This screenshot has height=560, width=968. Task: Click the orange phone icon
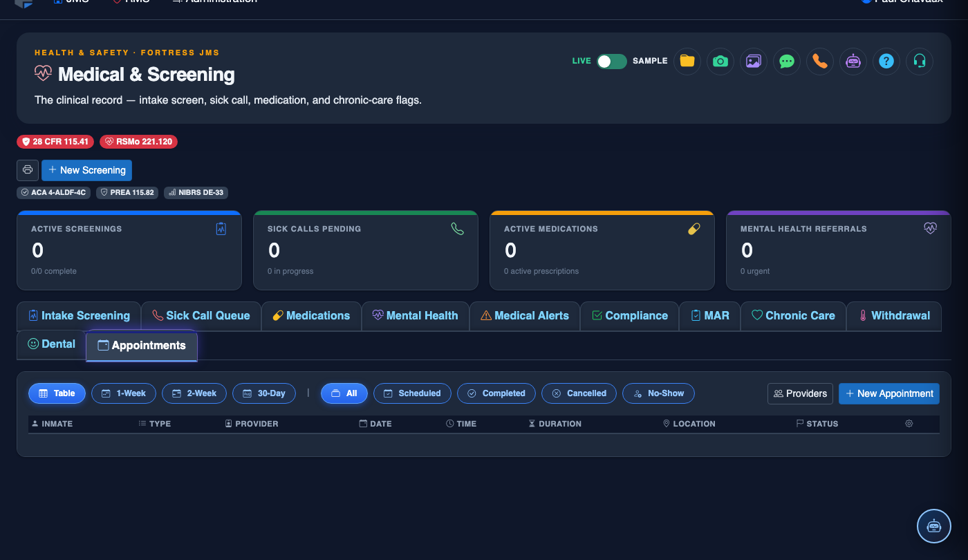(820, 61)
